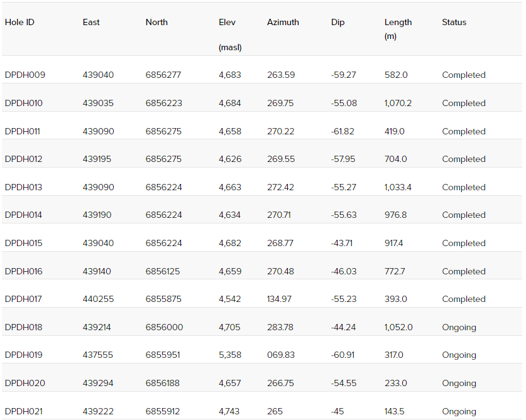Select the North value 6856125
Screen dimensions: 526x420
click(x=163, y=271)
